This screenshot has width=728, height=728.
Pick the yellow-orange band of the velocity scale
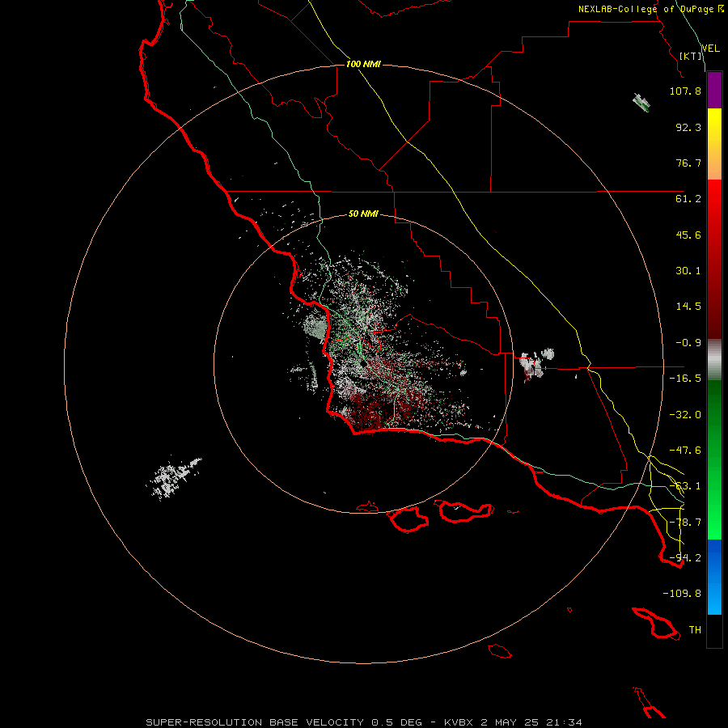click(714, 144)
